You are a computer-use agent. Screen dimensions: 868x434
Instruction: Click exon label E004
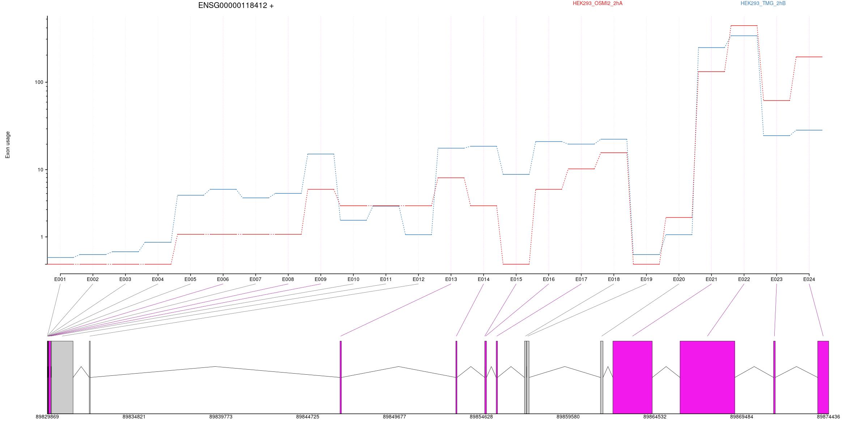pyautogui.click(x=158, y=279)
